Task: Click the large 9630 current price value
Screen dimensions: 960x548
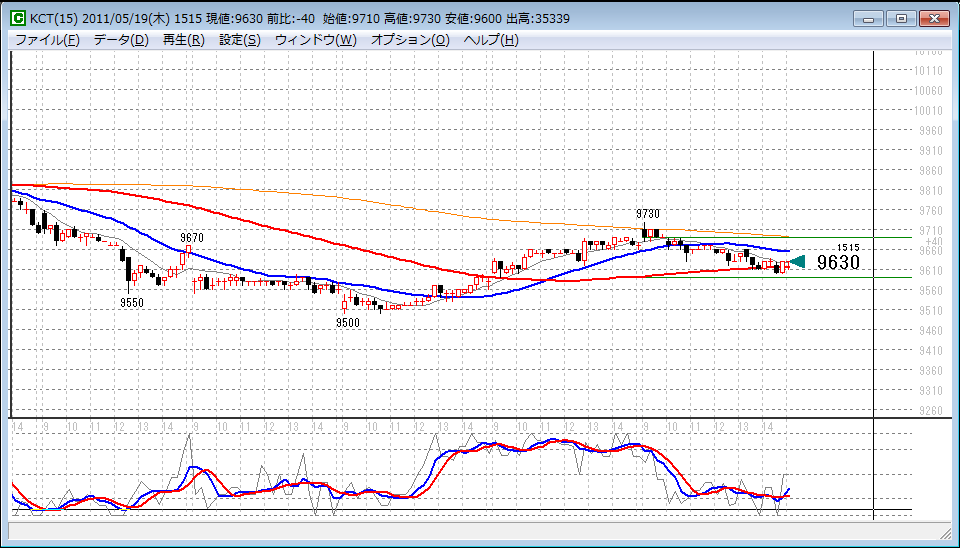Action: tap(838, 263)
